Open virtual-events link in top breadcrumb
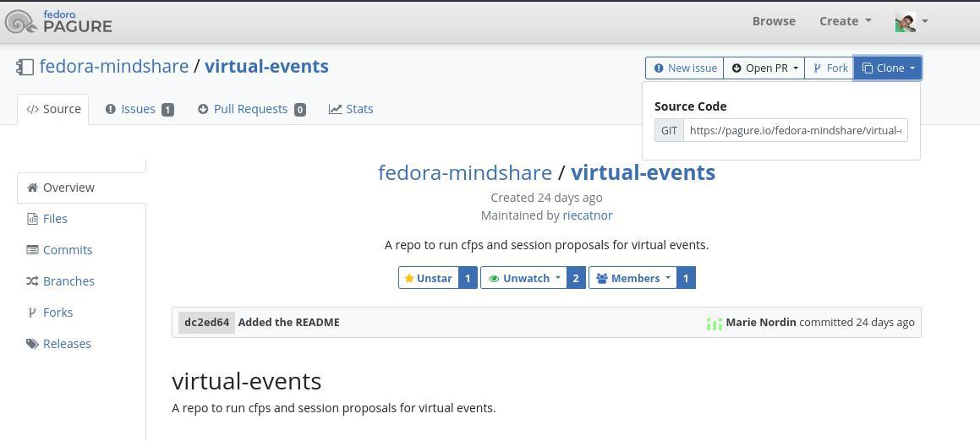The width and height of the screenshot is (980, 441). pyautogui.click(x=266, y=66)
